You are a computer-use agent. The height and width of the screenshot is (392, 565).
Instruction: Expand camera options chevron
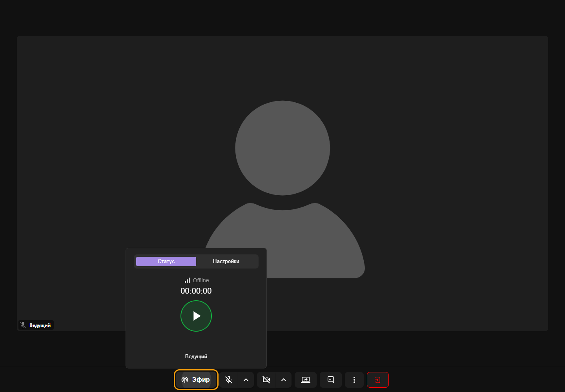284,380
